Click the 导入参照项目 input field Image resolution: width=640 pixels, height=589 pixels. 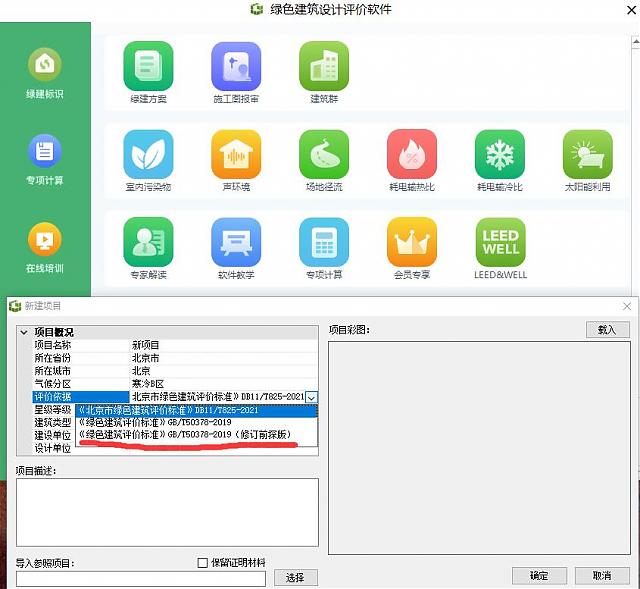[141, 579]
